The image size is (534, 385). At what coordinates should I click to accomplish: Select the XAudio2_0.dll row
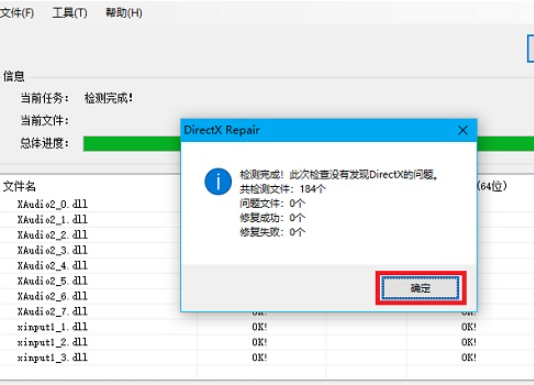[52, 204]
